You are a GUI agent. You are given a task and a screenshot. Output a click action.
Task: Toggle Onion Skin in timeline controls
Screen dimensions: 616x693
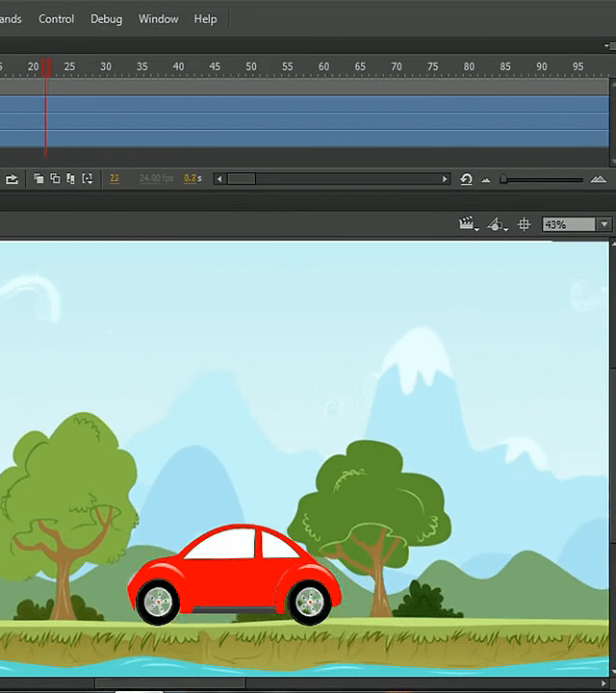coord(38,179)
